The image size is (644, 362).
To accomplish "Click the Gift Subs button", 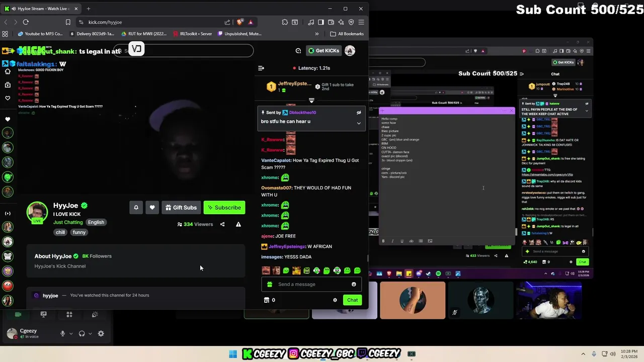I will point(181,208).
